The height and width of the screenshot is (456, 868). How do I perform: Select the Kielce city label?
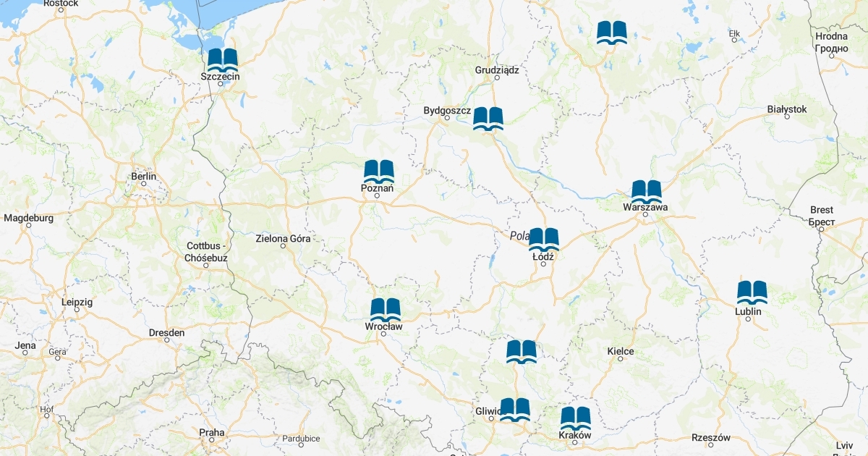point(621,351)
